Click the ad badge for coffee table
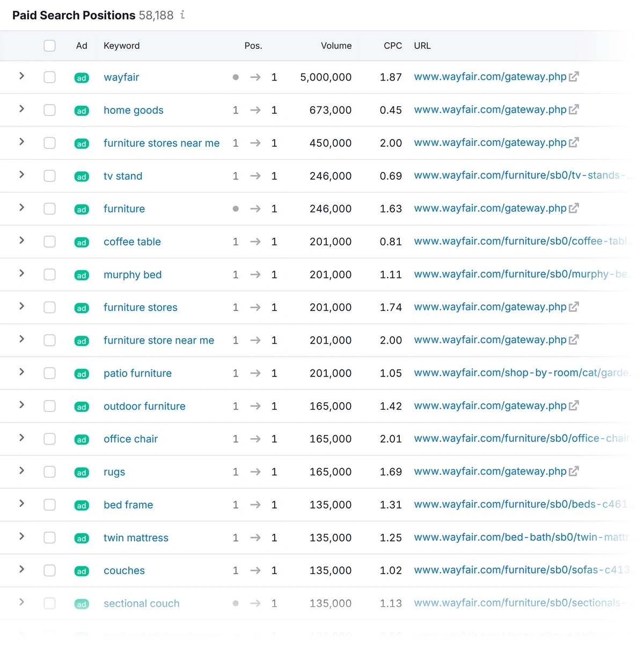Viewport: 644px width, 646px height. pos(82,242)
